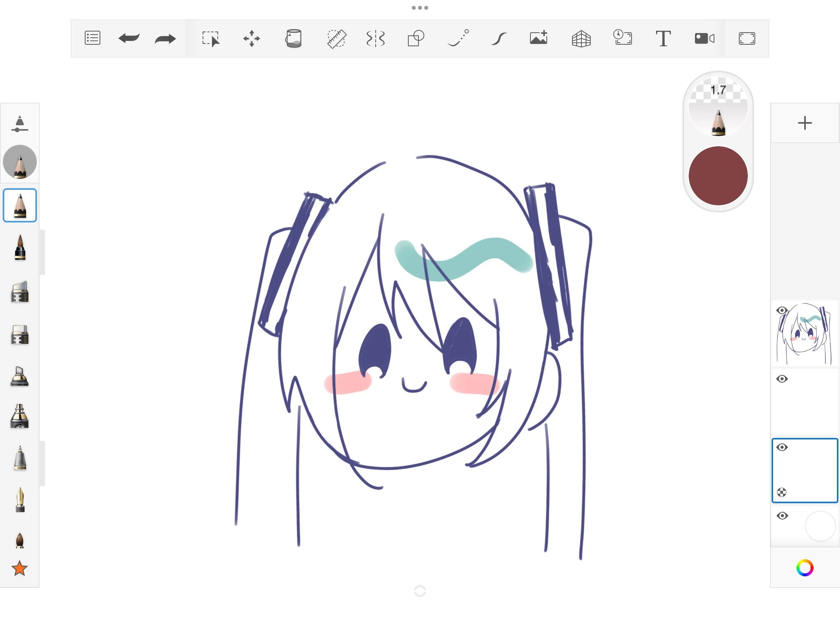Open the brown-red color puck
This screenshot has width=840, height=630.
718,176
